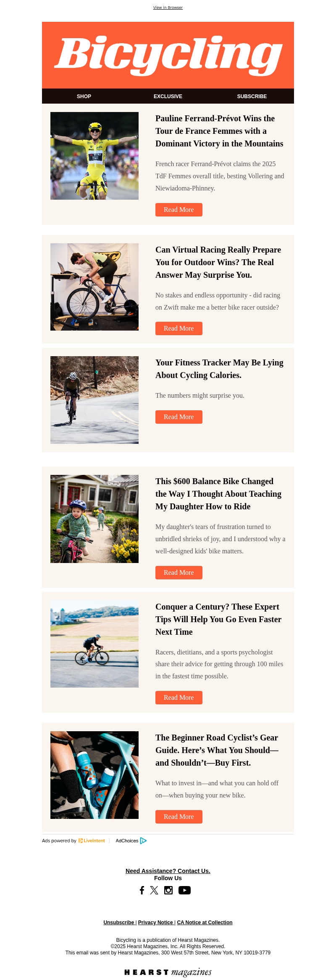The width and height of the screenshot is (336, 980).
Task: Open the View in Browser link
Action: coord(168,8)
